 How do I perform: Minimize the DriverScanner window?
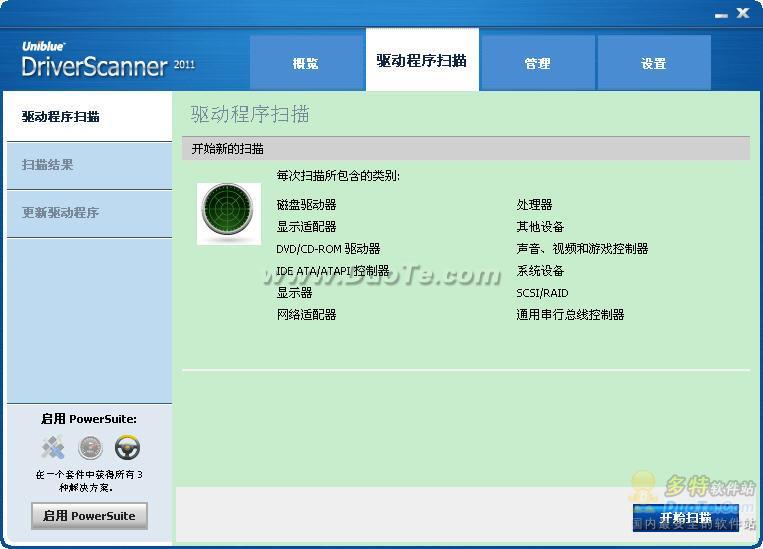pyautogui.click(x=721, y=15)
